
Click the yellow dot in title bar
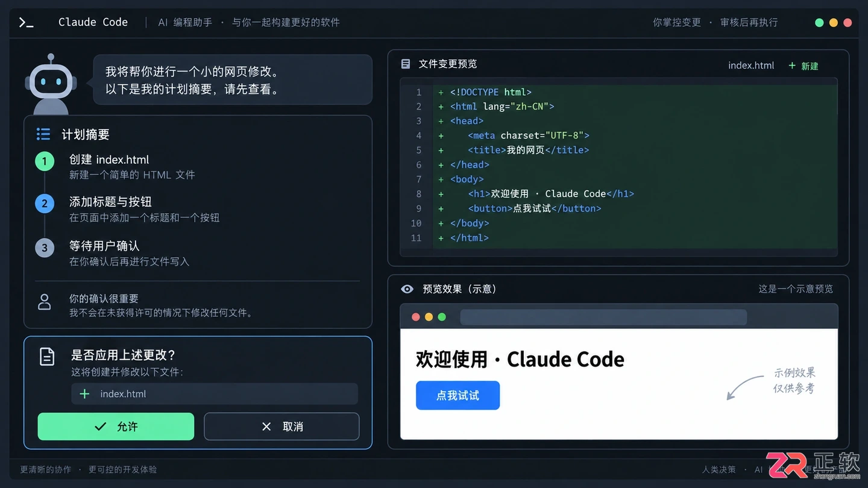coord(834,23)
